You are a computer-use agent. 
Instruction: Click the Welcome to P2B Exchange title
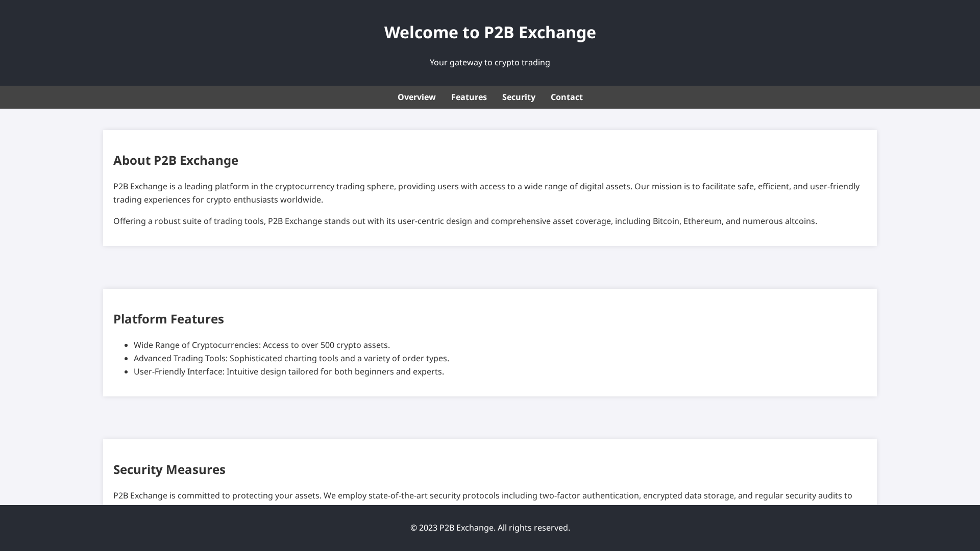[489, 32]
